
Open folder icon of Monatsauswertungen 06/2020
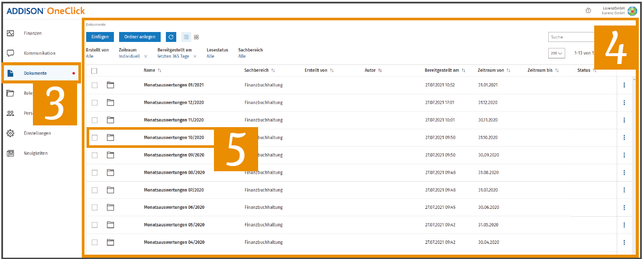click(110, 208)
